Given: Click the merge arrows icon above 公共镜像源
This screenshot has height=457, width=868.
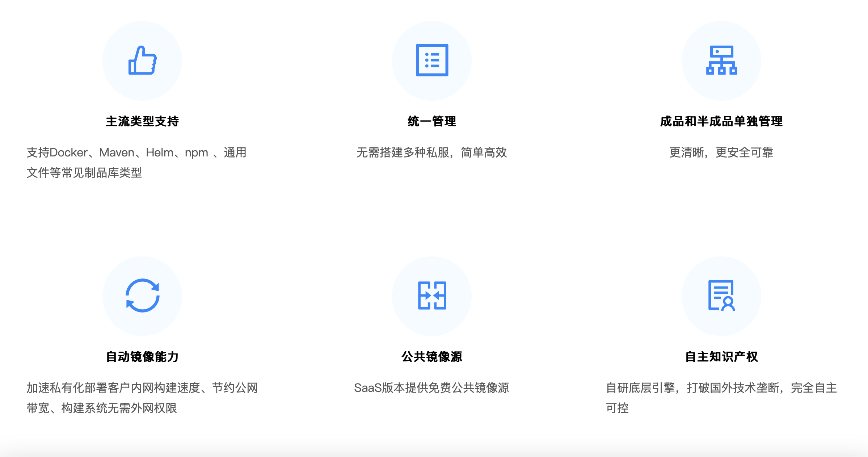Looking at the screenshot, I should [x=432, y=295].
